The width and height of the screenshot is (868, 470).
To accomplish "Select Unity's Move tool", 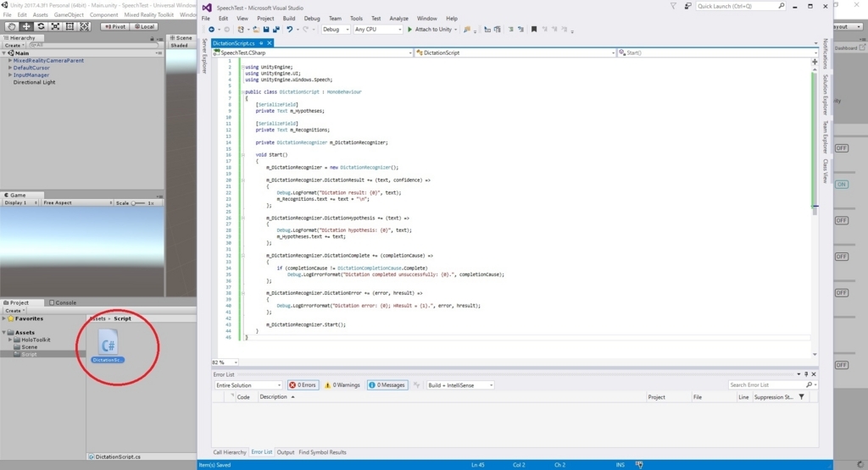I will click(x=26, y=26).
